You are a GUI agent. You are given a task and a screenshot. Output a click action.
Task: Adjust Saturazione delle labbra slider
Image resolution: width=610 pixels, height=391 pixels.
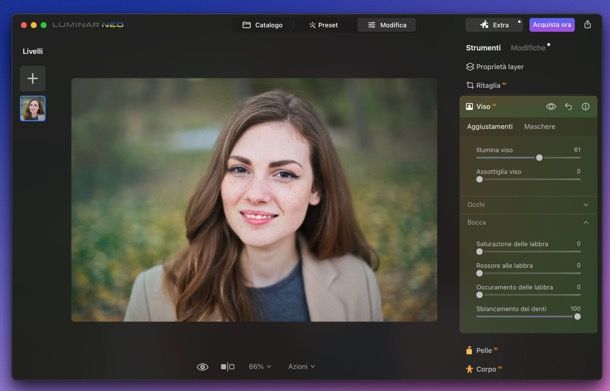pyautogui.click(x=480, y=252)
